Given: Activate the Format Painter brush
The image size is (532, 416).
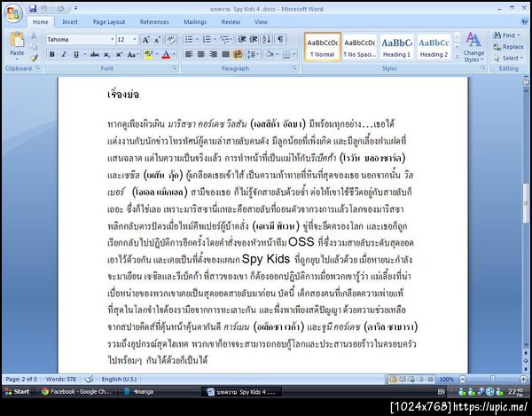Looking at the screenshot, I should pyautogui.click(x=34, y=58).
